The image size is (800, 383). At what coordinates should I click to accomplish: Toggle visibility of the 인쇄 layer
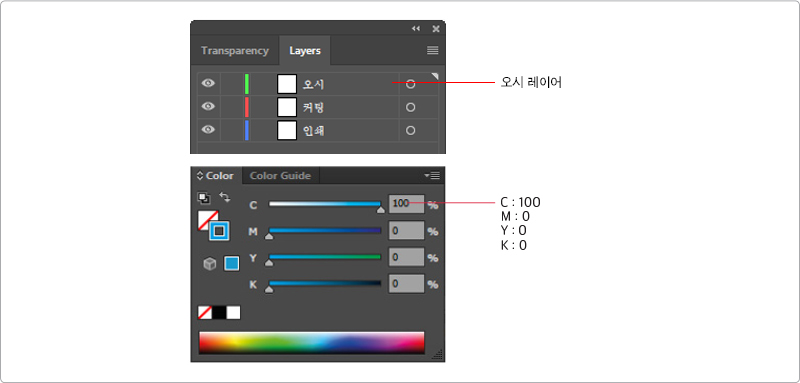coord(208,130)
